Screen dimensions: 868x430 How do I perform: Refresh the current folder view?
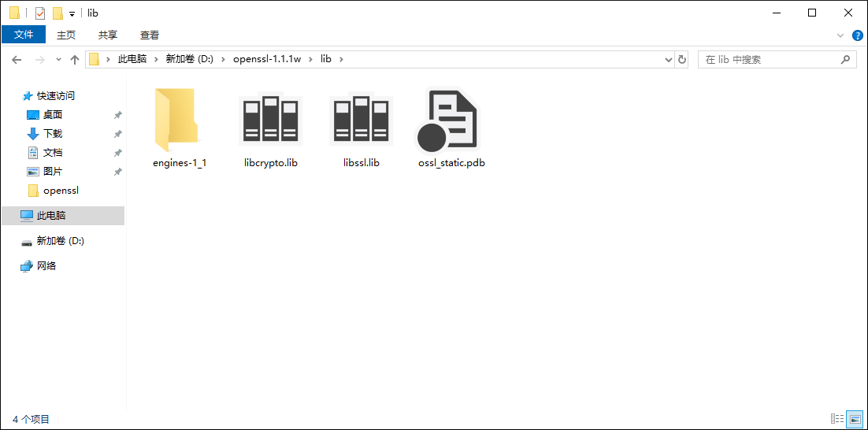pos(682,60)
